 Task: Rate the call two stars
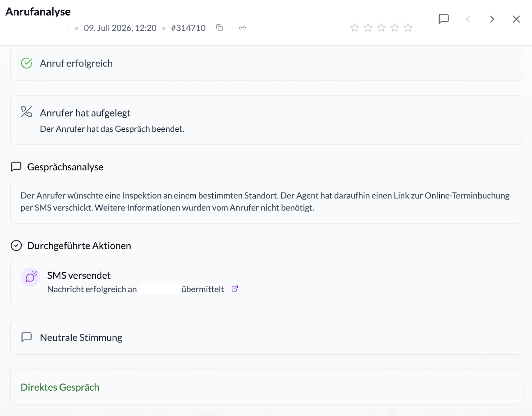pos(368,28)
